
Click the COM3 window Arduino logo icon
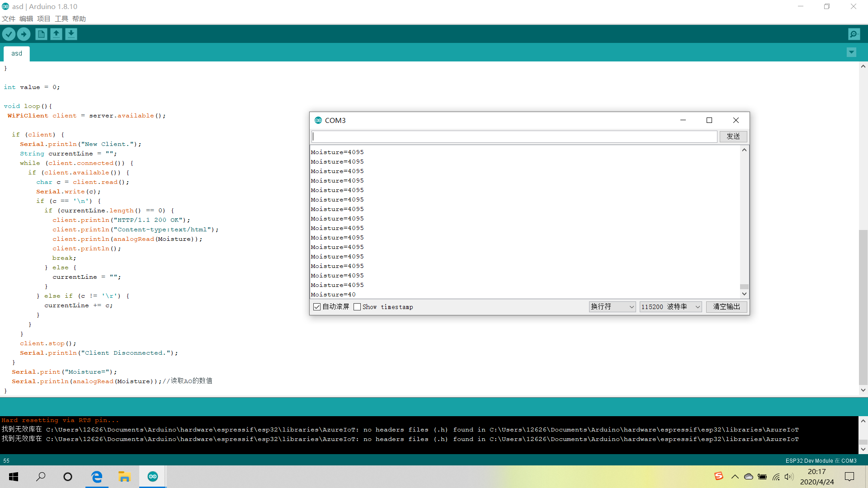pos(318,120)
